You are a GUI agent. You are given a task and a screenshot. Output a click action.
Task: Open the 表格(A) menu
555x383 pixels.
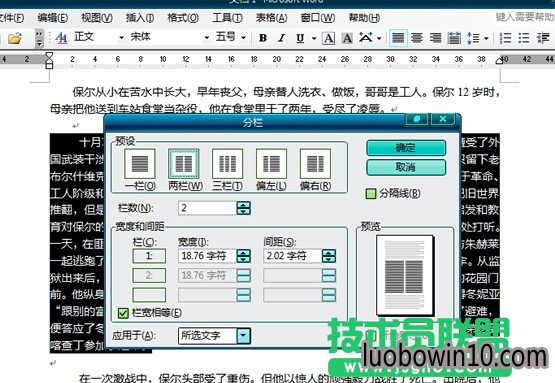271,17
